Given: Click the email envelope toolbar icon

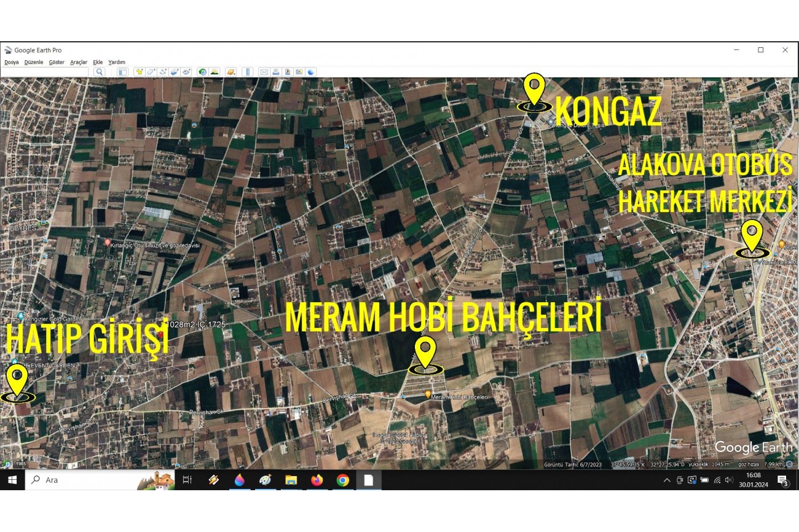Looking at the screenshot, I should point(264,72).
